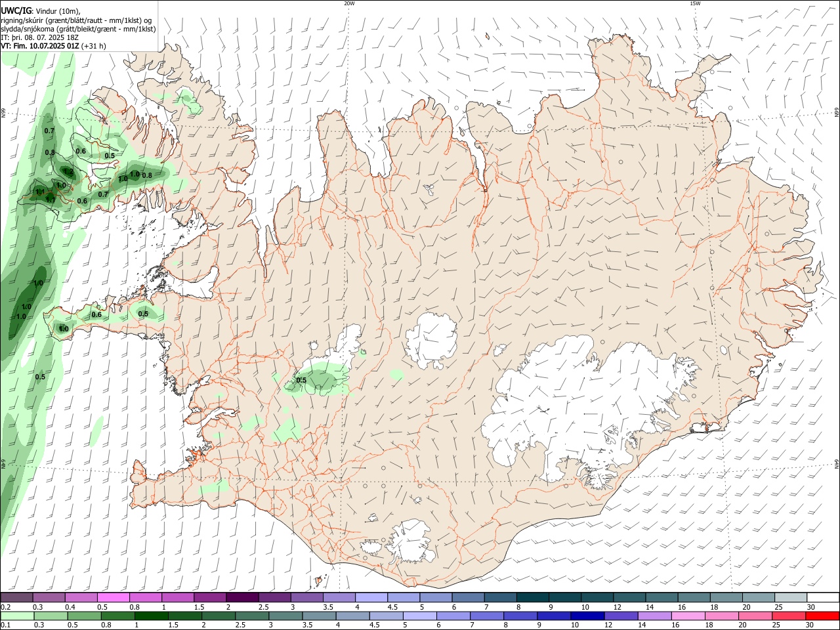Click the 'VT: Fim. 10.07.2025 01Z' valid time
Screen dimensions: 840x630
click(x=40, y=46)
